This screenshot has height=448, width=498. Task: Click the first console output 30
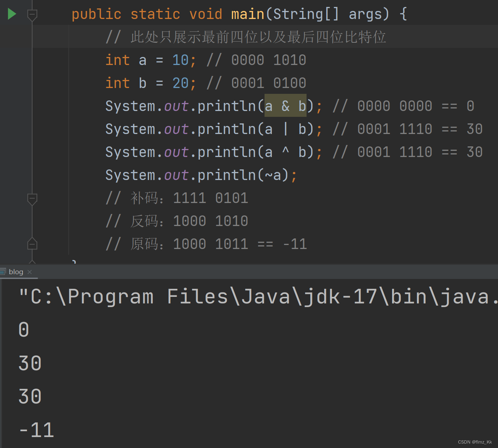pos(30,363)
